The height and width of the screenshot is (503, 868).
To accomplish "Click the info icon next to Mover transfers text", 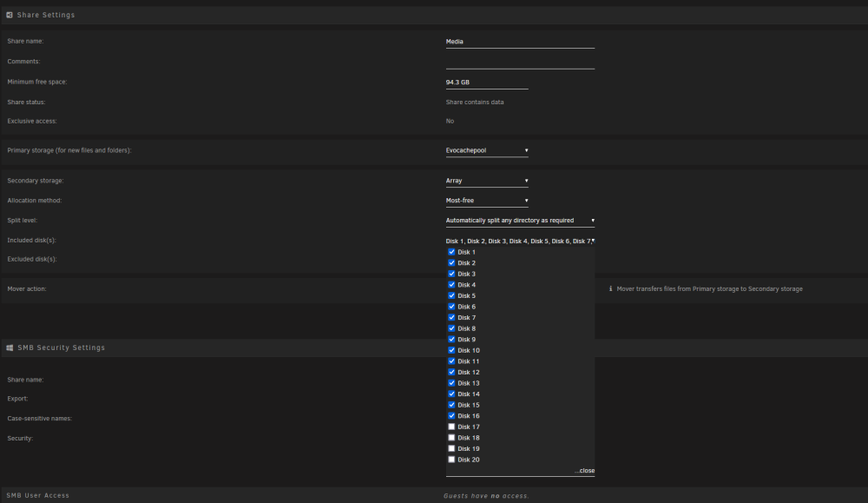I will (610, 288).
